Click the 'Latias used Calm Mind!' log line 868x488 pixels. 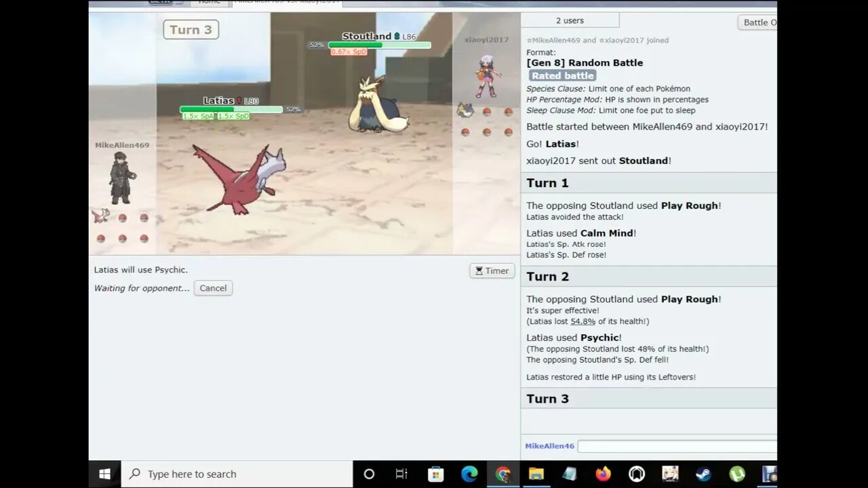click(581, 233)
